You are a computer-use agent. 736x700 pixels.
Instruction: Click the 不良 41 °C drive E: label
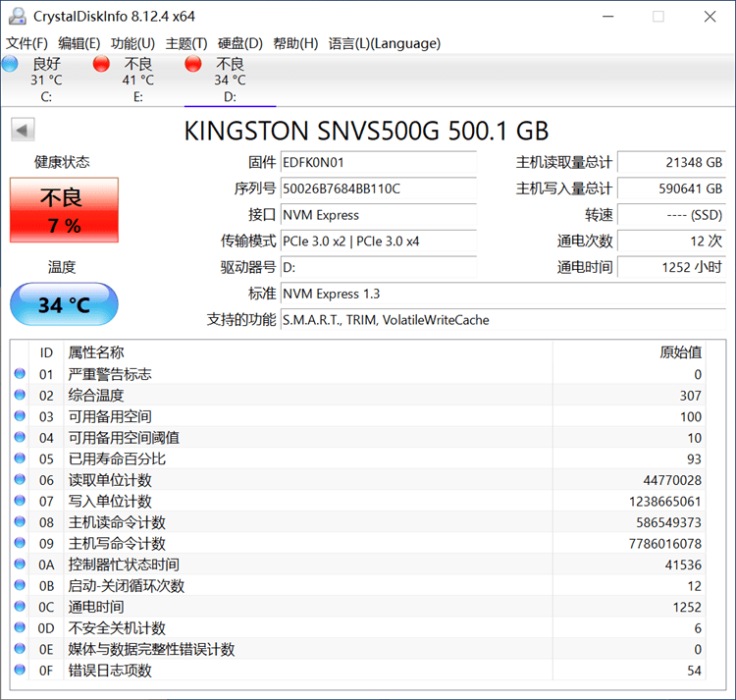[x=138, y=80]
